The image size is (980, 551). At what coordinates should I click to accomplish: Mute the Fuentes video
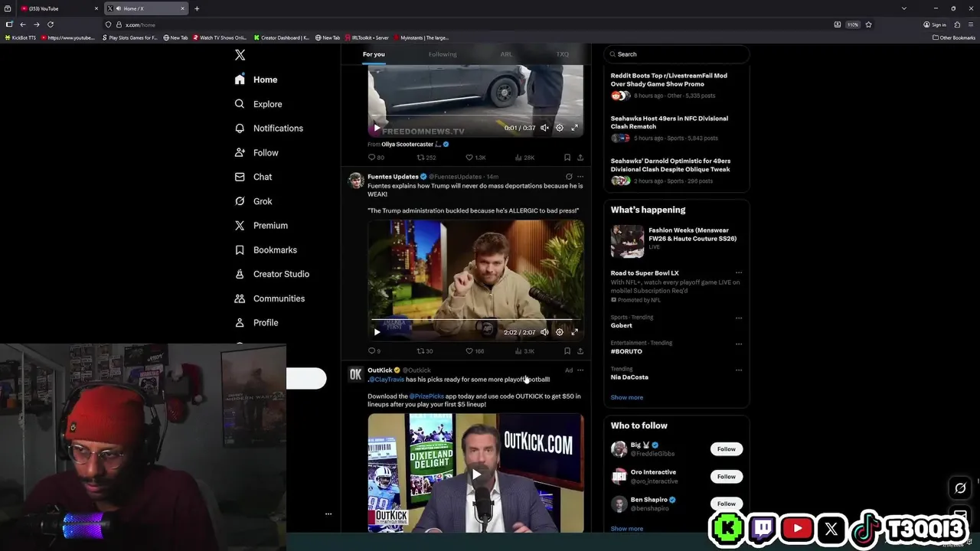[544, 332]
